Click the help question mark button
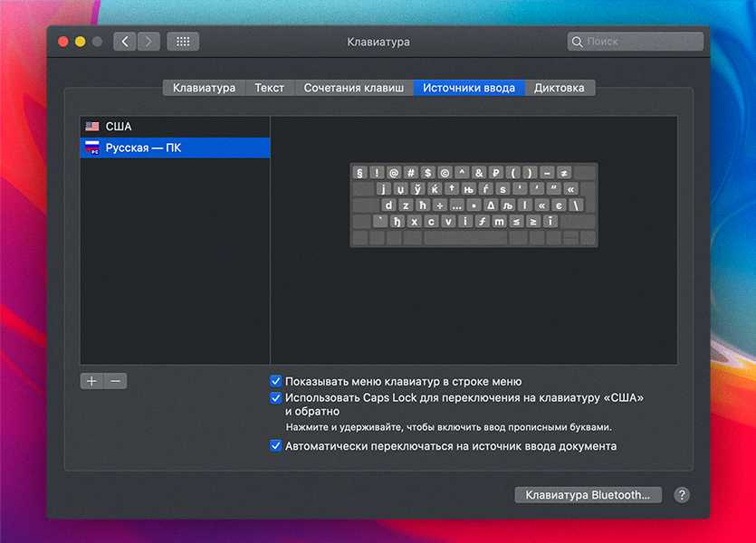Viewport: 756px width, 543px height. 682,495
